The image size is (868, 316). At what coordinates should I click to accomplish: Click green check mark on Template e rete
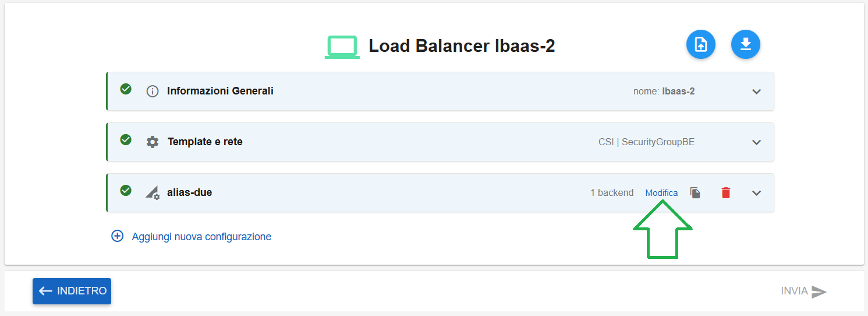pyautogui.click(x=125, y=139)
